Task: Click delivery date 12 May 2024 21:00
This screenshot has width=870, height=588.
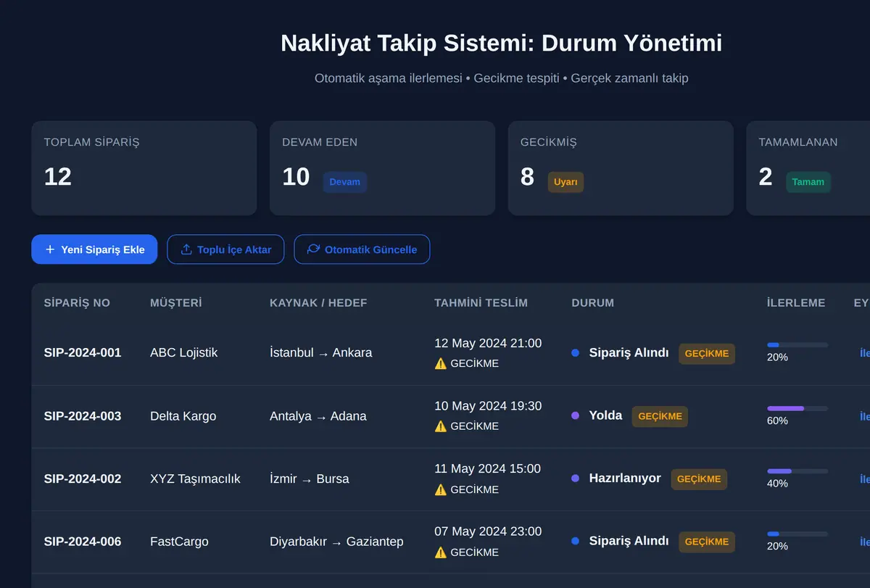Action: (488, 344)
